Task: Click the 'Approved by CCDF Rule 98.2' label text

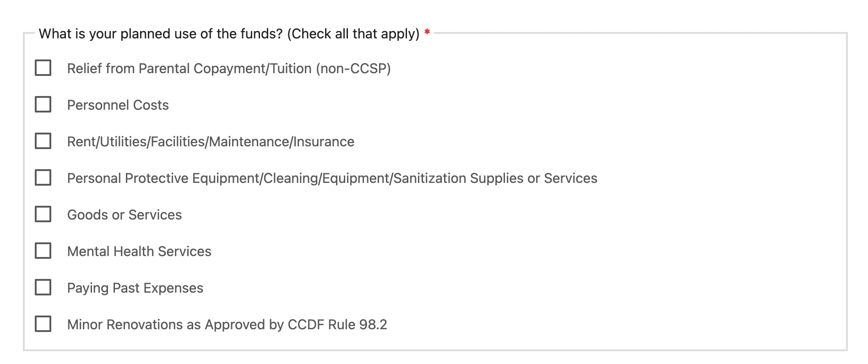Action: coord(296,325)
